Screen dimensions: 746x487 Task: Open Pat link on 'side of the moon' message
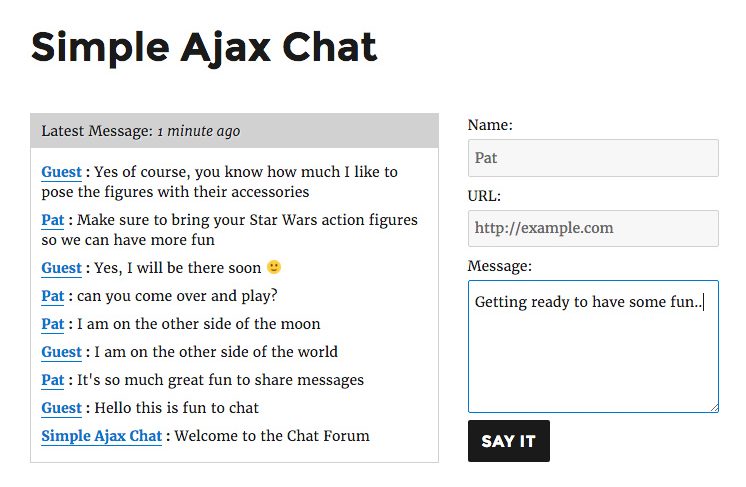click(52, 324)
